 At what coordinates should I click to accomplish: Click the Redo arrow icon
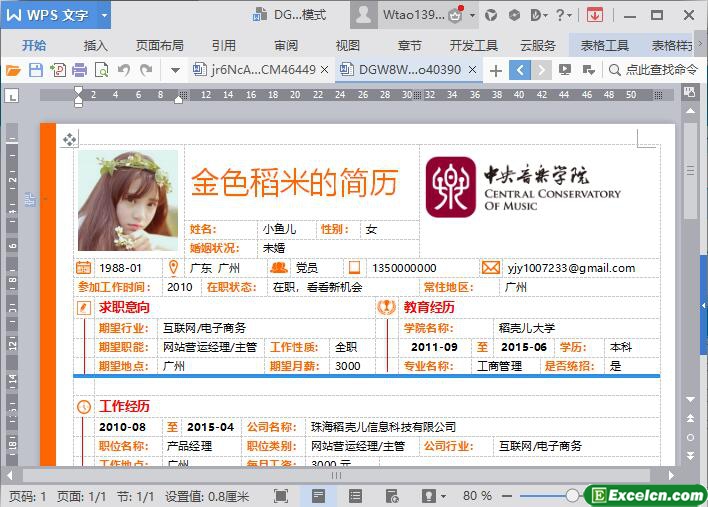(x=146, y=70)
